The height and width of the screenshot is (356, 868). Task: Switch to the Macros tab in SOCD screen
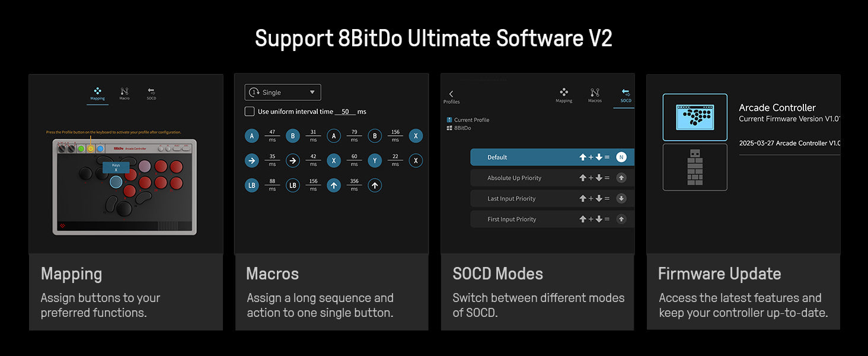click(595, 96)
